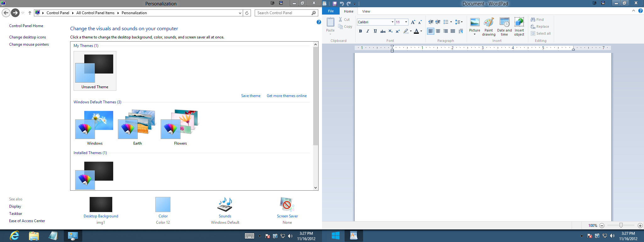
Task: Toggle bold formatting
Action: coord(360,31)
